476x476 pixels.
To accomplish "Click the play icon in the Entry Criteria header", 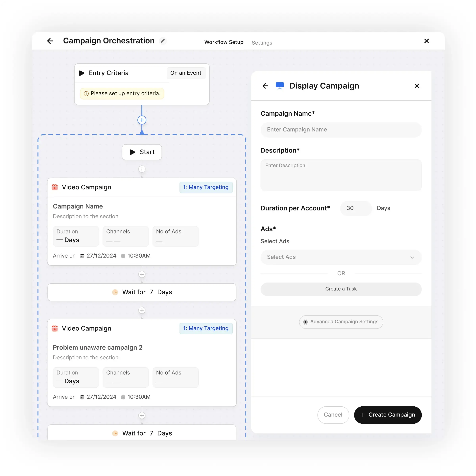I will pos(82,73).
